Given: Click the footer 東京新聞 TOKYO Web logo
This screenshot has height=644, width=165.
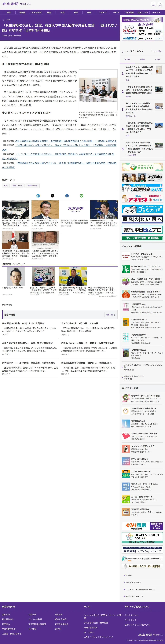Looking at the screenshot, I should [151, 635].
